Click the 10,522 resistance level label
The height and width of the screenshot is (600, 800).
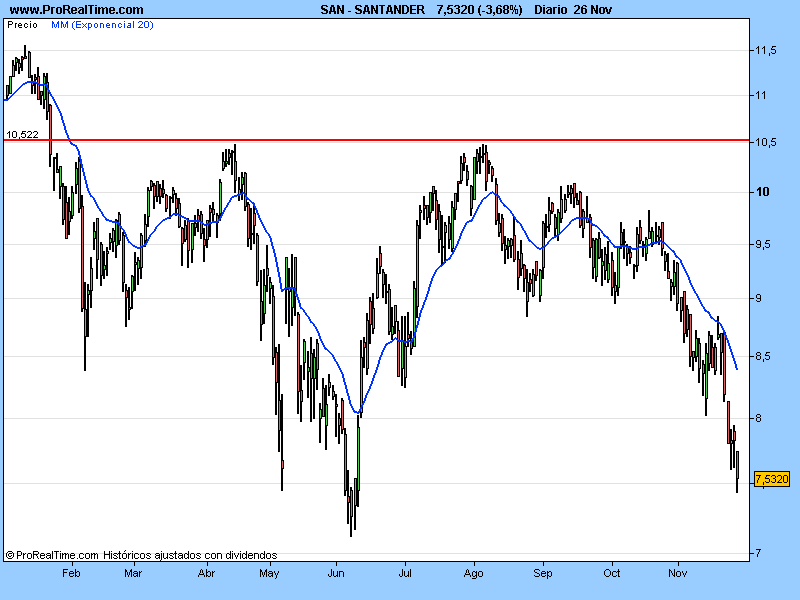point(22,134)
